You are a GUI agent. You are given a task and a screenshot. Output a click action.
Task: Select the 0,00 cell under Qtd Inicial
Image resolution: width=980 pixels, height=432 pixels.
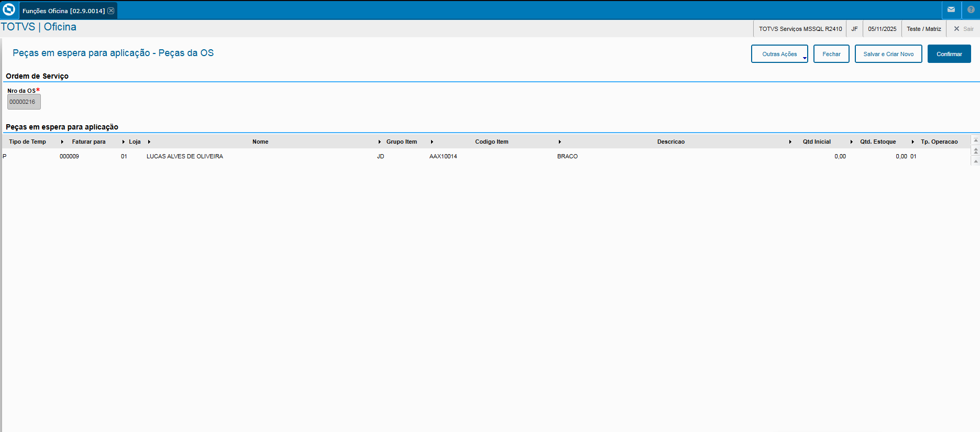840,156
